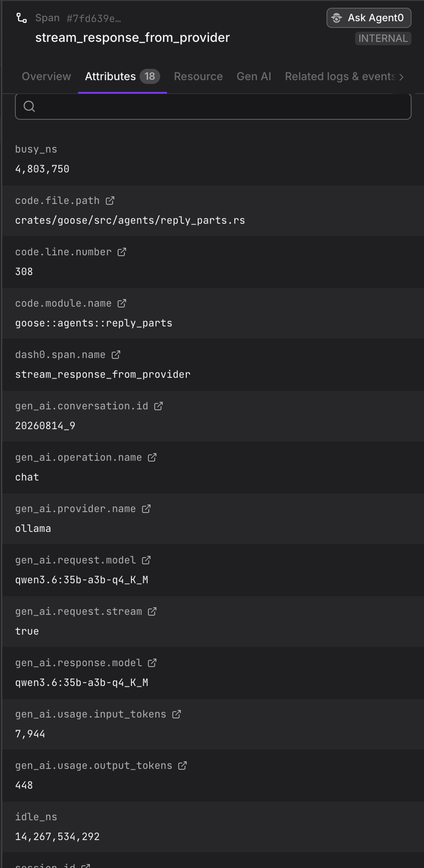The height and width of the screenshot is (868, 424).
Task: Click the Ask Agent0 button
Action: coord(369,18)
